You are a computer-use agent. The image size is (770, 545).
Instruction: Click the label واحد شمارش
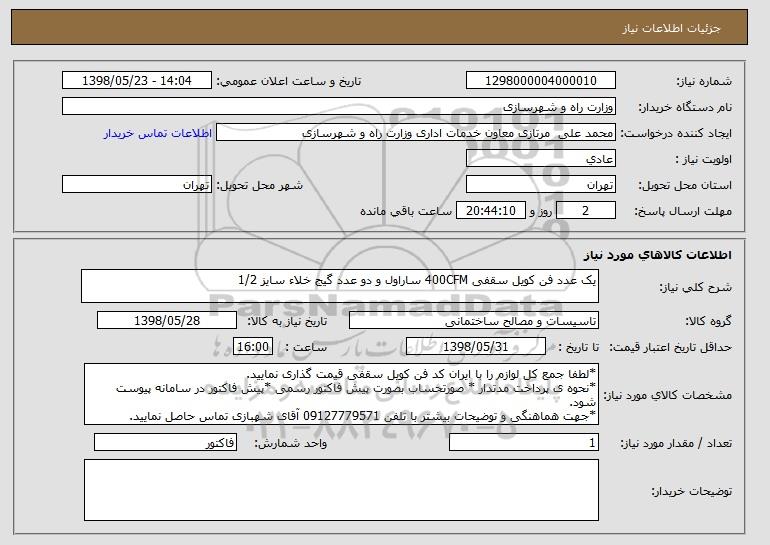coord(290,444)
